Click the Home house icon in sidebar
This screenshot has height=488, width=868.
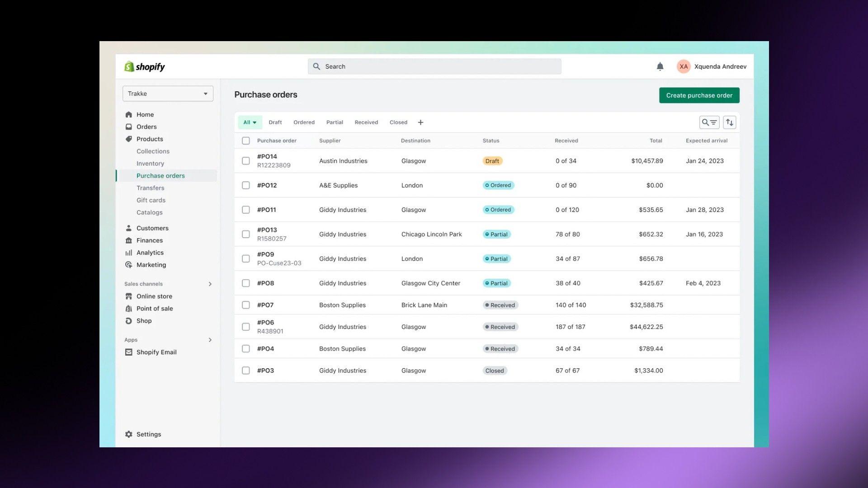[x=129, y=115]
